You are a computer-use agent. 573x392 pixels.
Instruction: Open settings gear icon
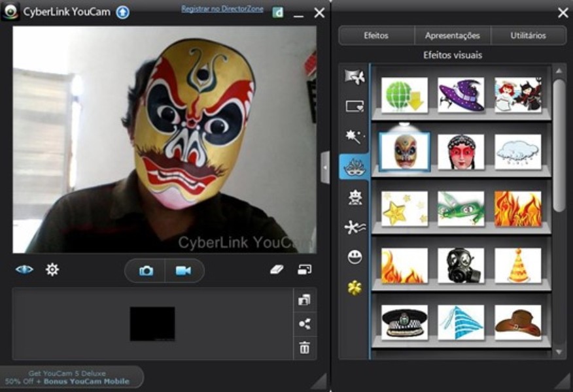click(x=52, y=270)
